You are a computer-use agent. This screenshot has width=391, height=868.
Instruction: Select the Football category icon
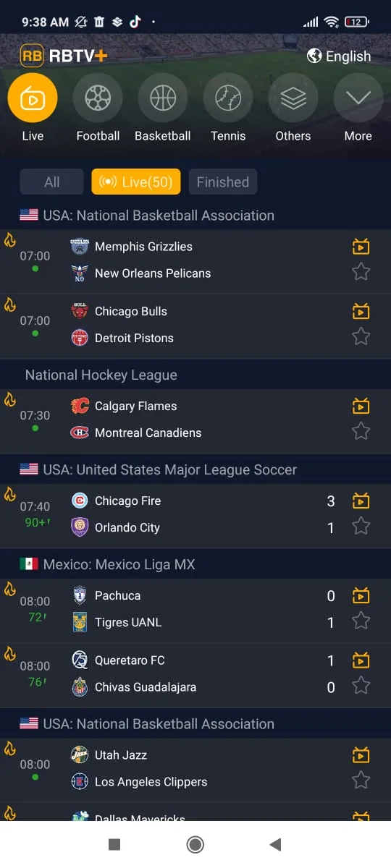pyautogui.click(x=98, y=98)
